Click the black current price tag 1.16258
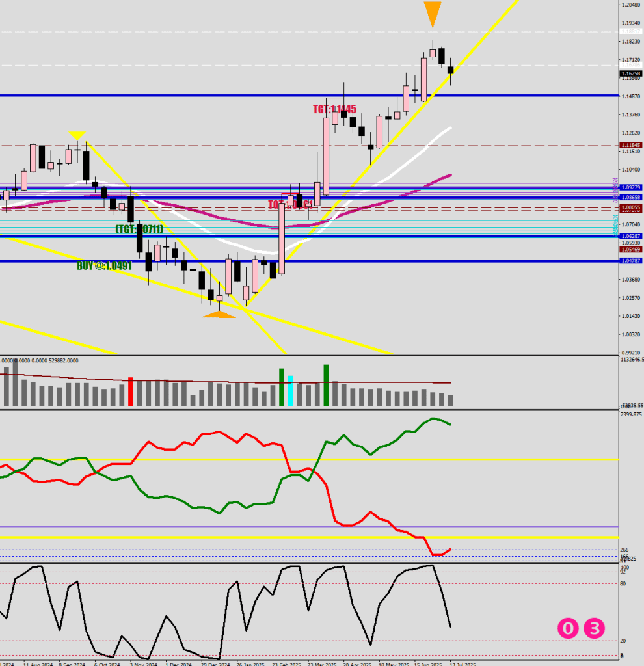644x666 pixels. click(630, 74)
